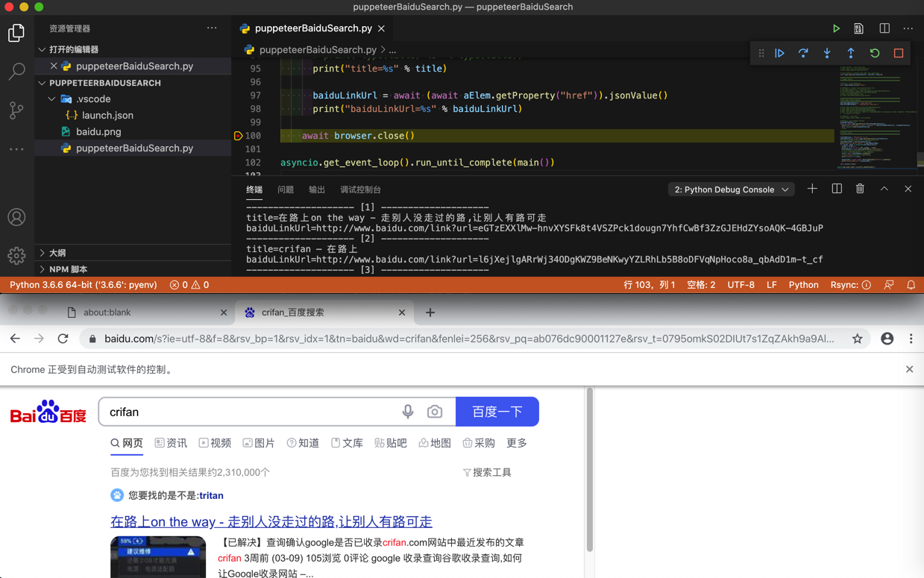924x578 pixels.
Task: Click the feedback icon in status bar
Action: (x=889, y=285)
